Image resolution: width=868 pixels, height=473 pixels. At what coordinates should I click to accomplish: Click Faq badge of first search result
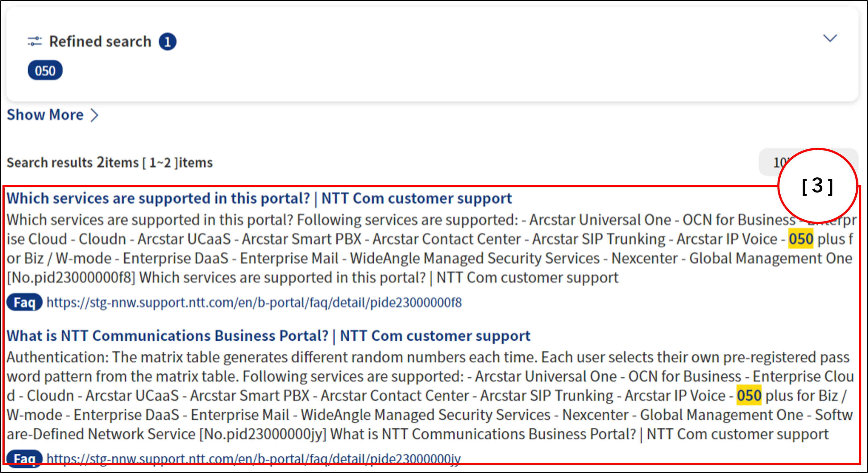[25, 303]
